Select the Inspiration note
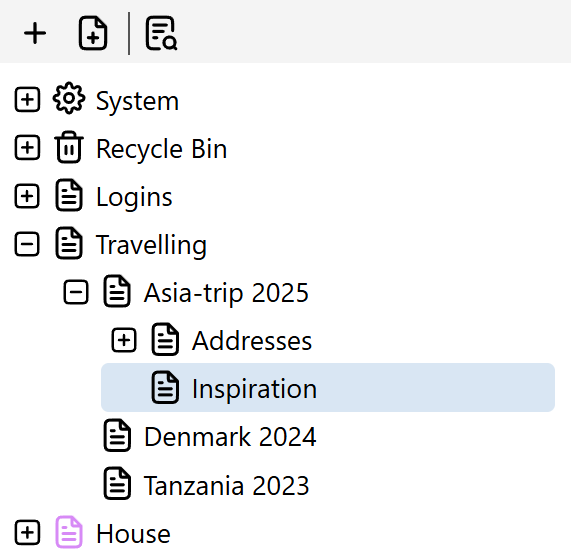The width and height of the screenshot is (571, 559). [328, 388]
